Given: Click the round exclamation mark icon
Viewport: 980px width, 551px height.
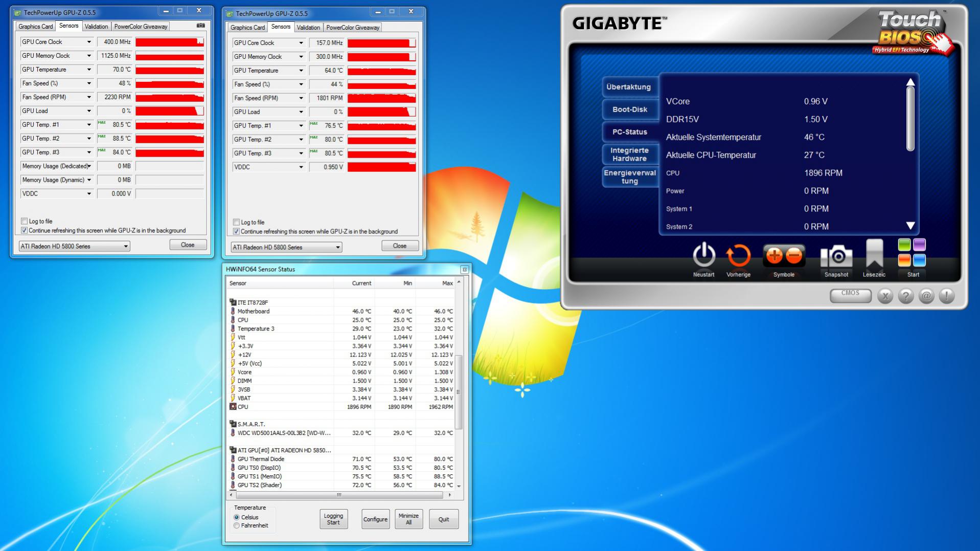Looking at the screenshot, I should click(x=947, y=296).
